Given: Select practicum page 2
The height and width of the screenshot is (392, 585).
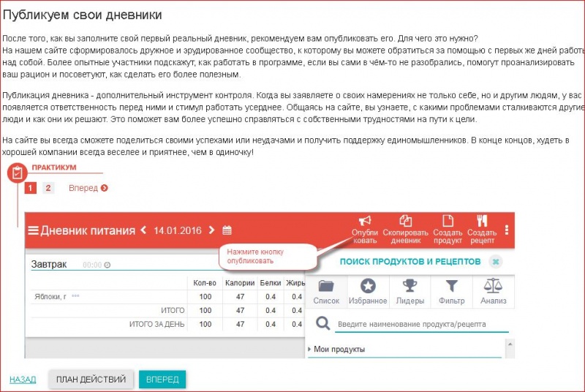Looking at the screenshot, I should (x=48, y=188).
